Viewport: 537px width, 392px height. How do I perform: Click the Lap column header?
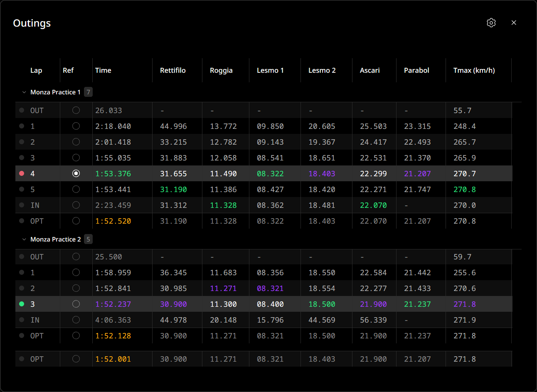pos(36,70)
